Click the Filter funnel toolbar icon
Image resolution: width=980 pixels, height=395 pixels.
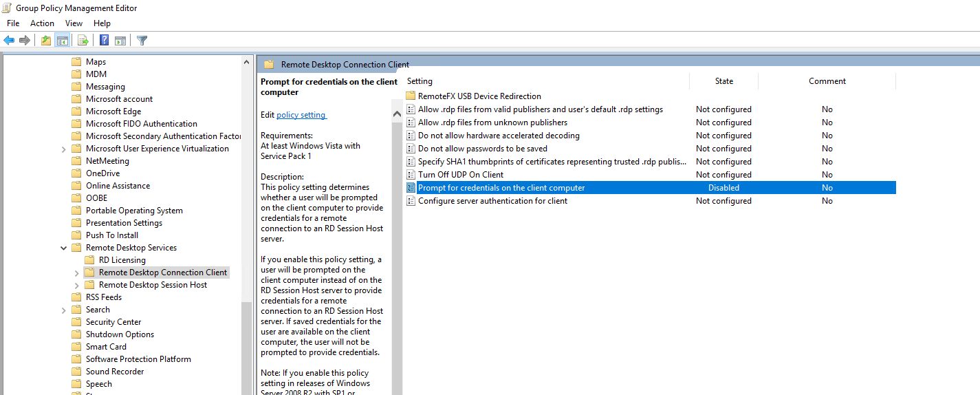142,41
